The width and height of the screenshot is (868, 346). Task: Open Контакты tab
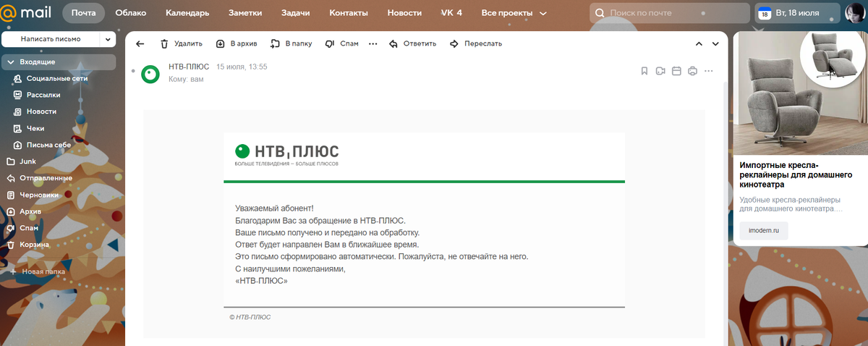tap(349, 13)
